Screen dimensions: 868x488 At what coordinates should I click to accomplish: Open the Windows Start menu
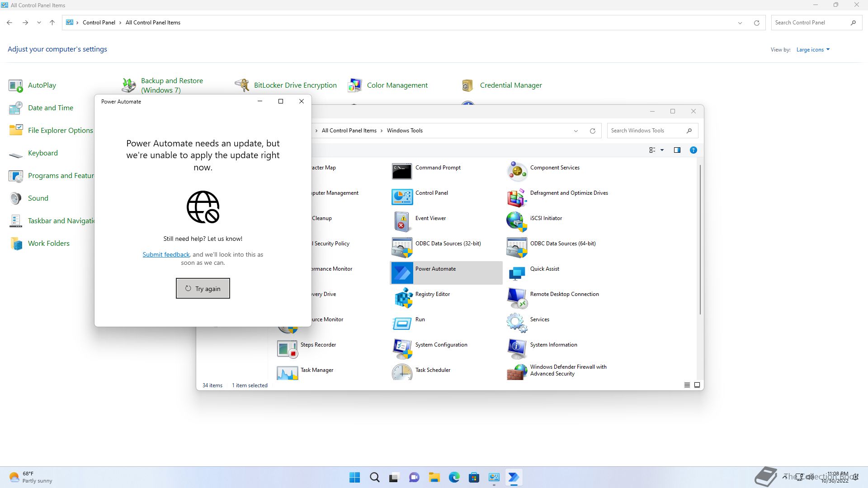click(355, 478)
